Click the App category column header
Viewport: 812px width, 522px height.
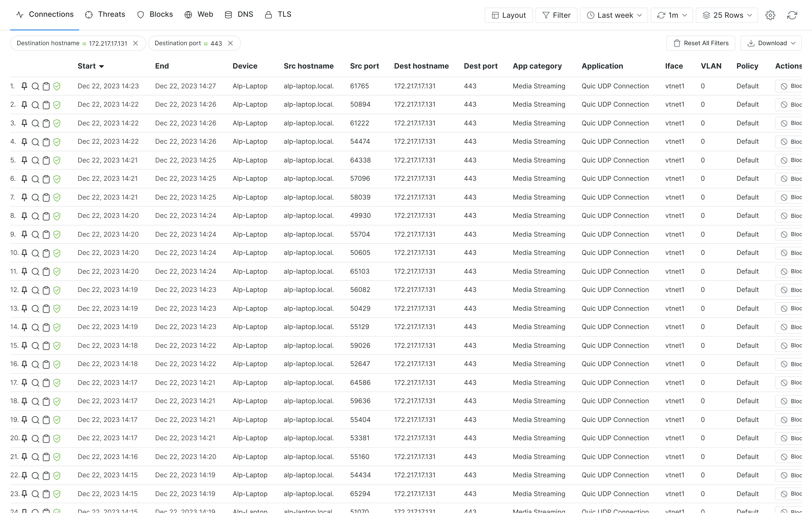(x=537, y=66)
